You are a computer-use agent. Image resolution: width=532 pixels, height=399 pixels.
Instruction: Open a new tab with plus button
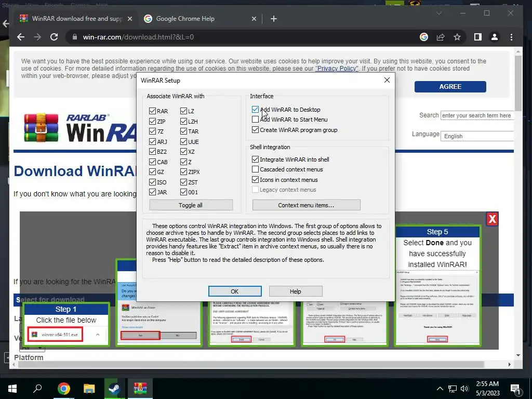[x=273, y=19]
